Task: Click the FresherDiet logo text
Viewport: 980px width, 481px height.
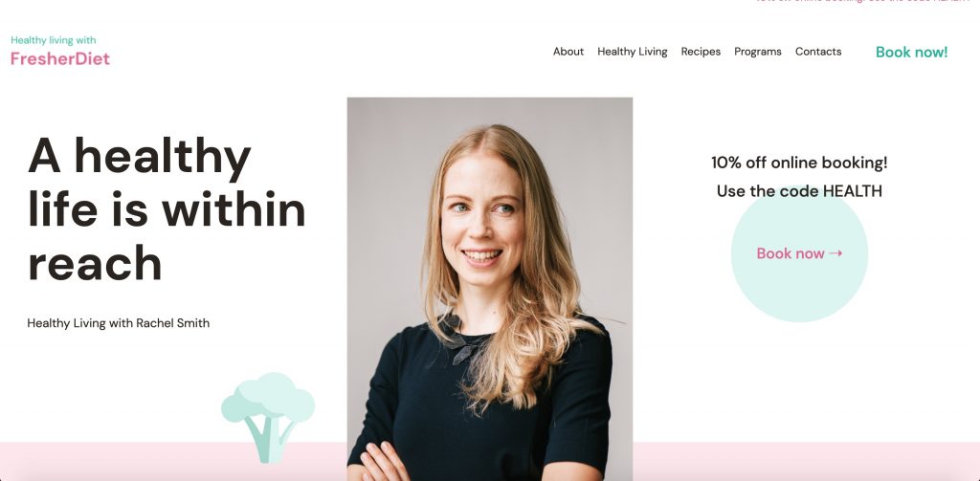Action: tap(60, 58)
